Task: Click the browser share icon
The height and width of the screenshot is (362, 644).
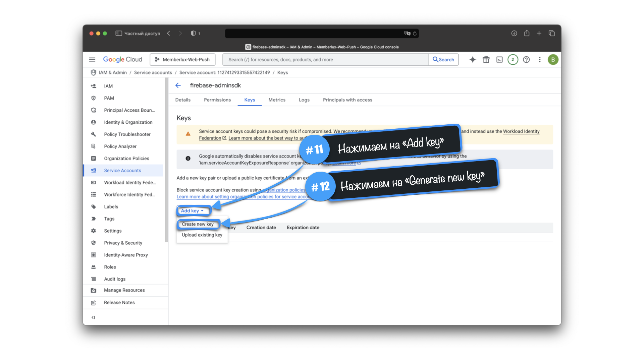Action: pos(527,33)
